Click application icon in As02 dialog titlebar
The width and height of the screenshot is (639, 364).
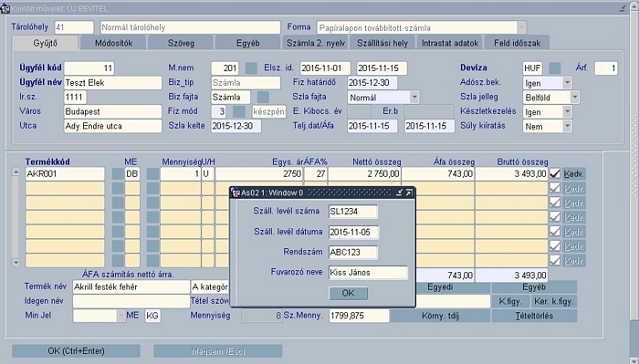click(236, 192)
